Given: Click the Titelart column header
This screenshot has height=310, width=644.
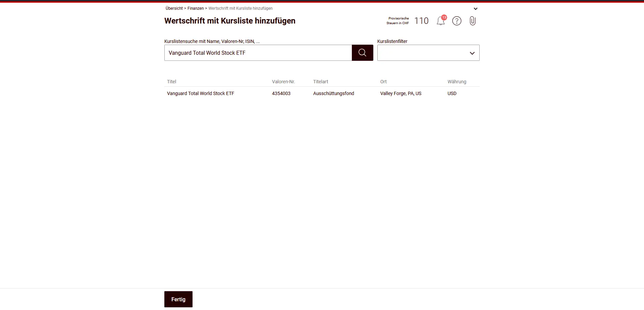Looking at the screenshot, I should [320, 82].
